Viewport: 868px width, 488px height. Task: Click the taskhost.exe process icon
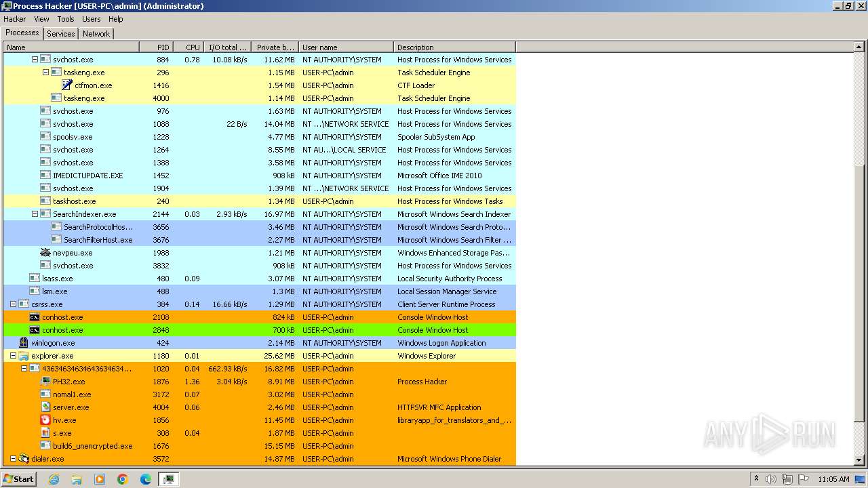[x=45, y=201]
